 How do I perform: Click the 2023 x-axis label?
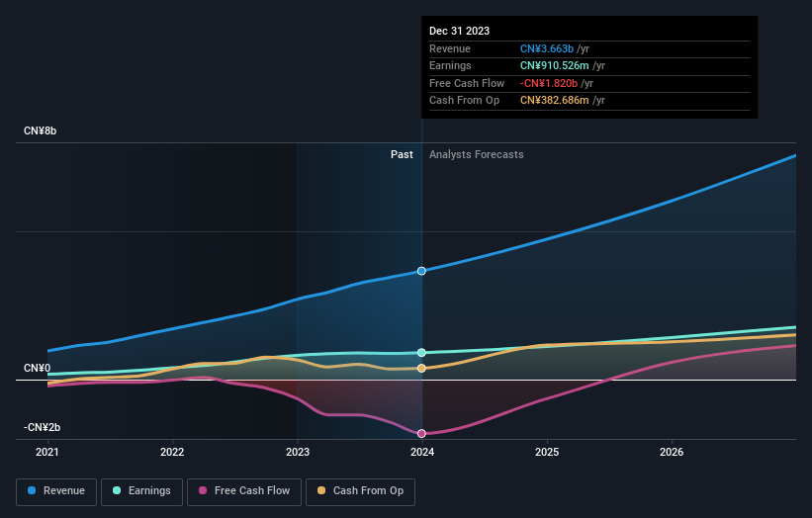point(298,453)
